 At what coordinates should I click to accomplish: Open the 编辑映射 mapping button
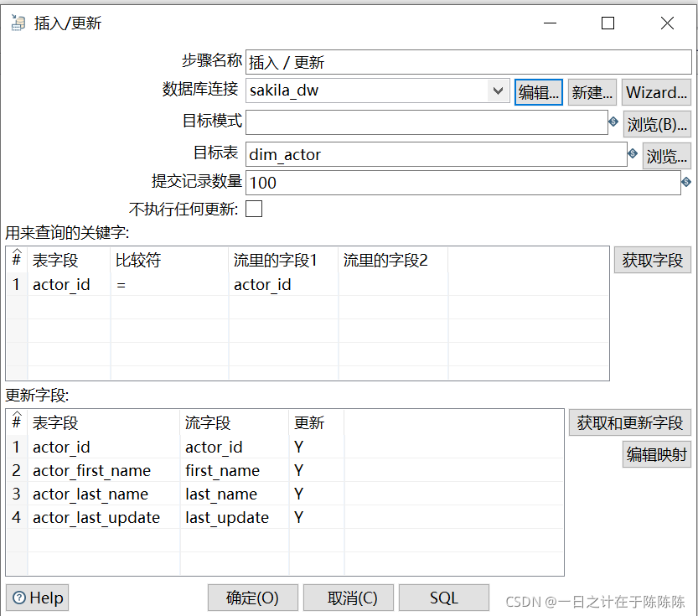pos(657,454)
